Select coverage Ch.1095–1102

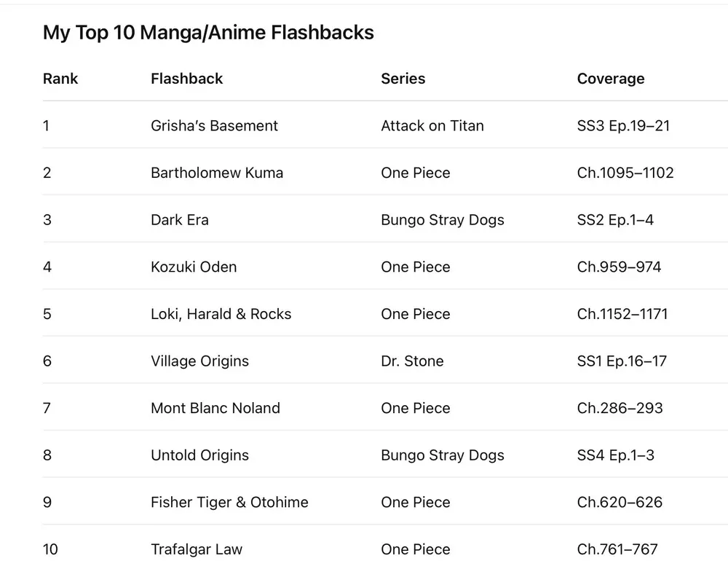[625, 173]
